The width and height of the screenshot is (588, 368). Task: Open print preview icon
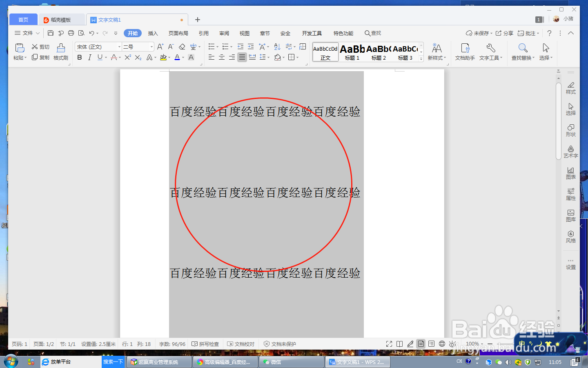(81, 33)
